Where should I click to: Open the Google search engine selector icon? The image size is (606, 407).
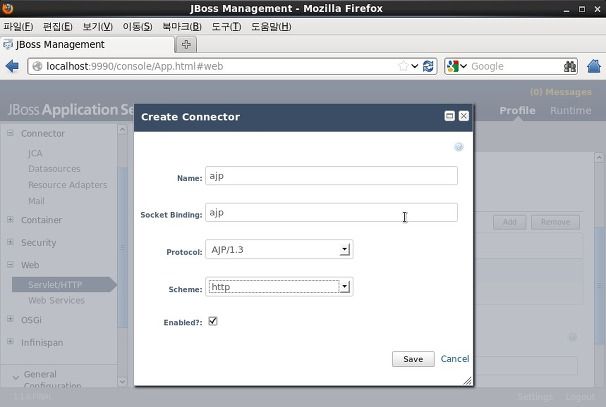(453, 66)
